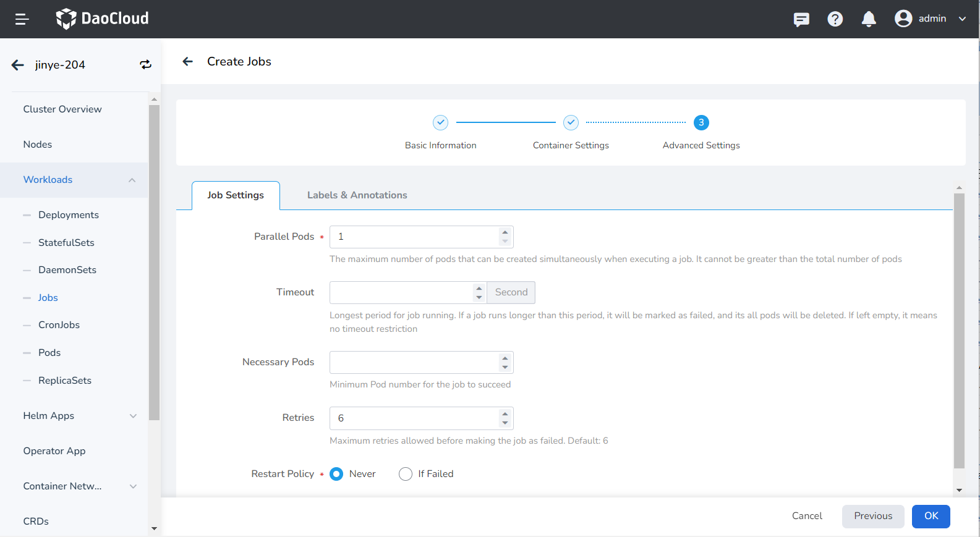Image resolution: width=980 pixels, height=537 pixels.
Task: Click the back arrow beside Create Jobs
Action: pos(188,62)
